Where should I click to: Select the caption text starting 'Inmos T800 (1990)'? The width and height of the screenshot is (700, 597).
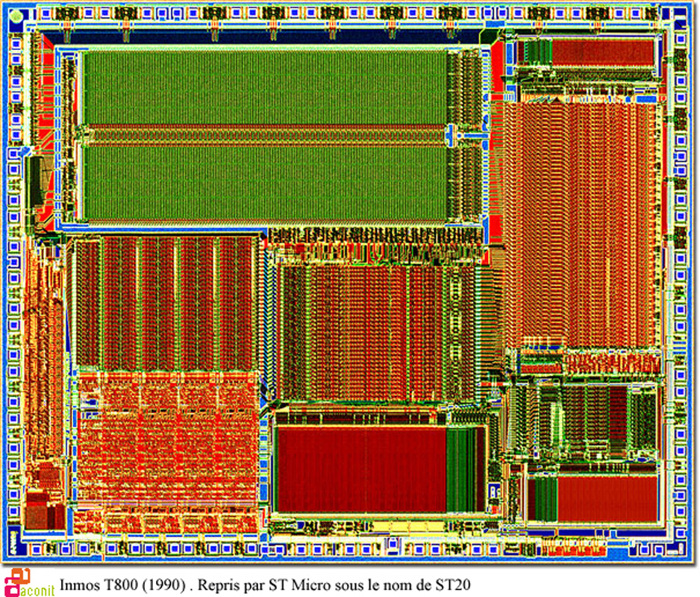click(x=265, y=584)
